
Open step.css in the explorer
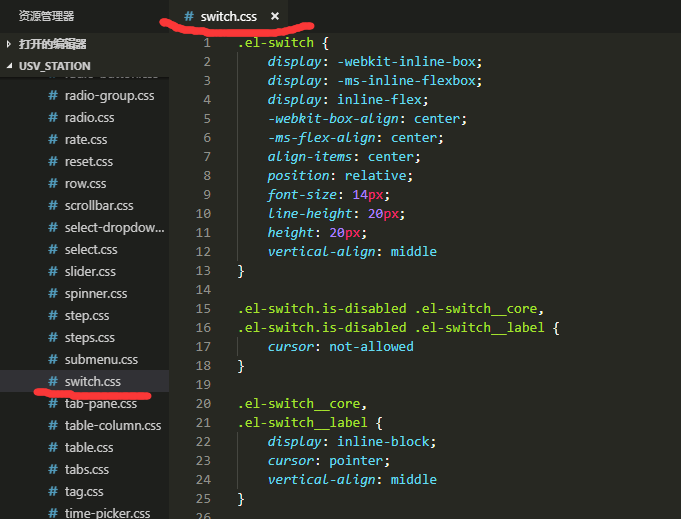point(87,316)
